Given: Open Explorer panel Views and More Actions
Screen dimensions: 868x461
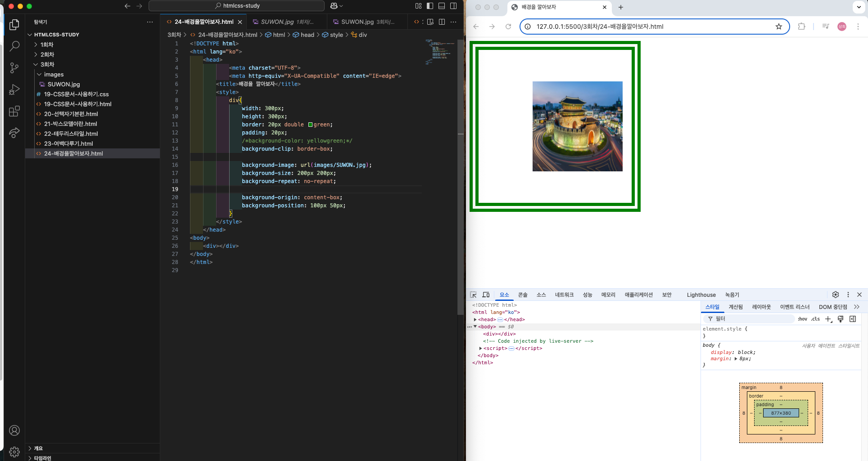Looking at the screenshot, I should [x=150, y=22].
